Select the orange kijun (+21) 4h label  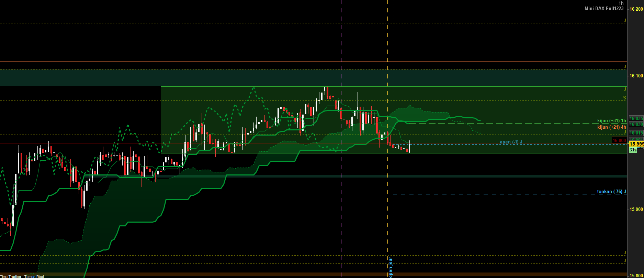pos(611,127)
